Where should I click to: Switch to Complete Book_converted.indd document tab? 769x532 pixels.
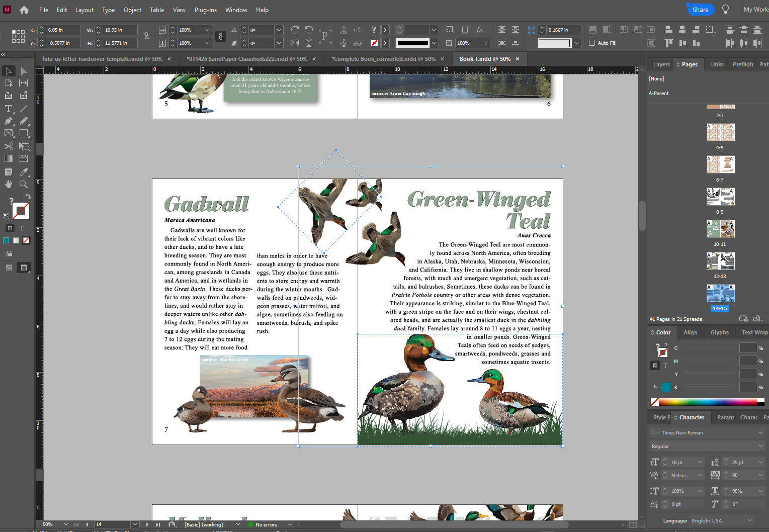pos(383,59)
